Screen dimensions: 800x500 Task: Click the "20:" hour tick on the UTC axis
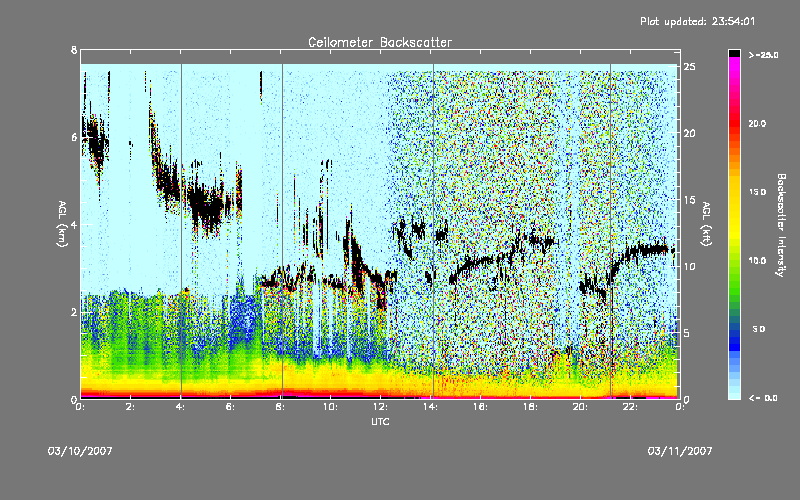click(580, 407)
